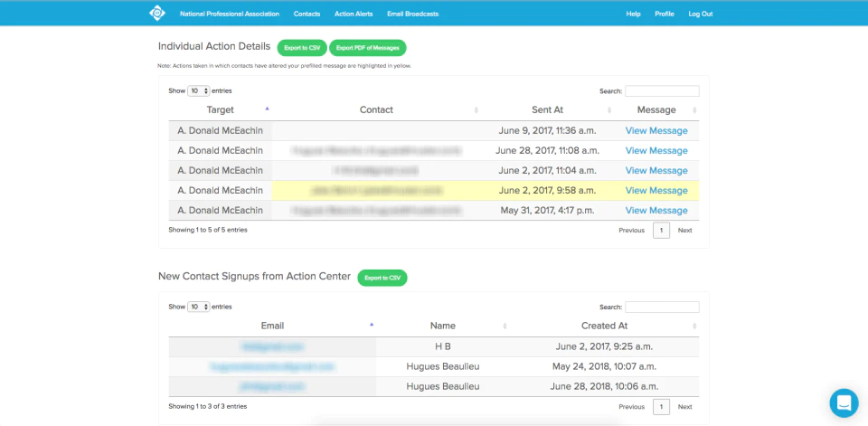The height and width of the screenshot is (426, 868).
Task: Export New Contact Signups to CSV
Action: (382, 278)
